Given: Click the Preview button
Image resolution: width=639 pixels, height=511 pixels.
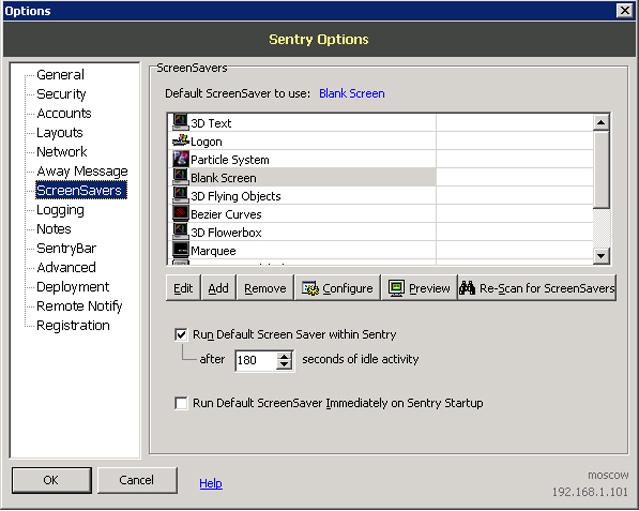Looking at the screenshot, I should point(419,288).
